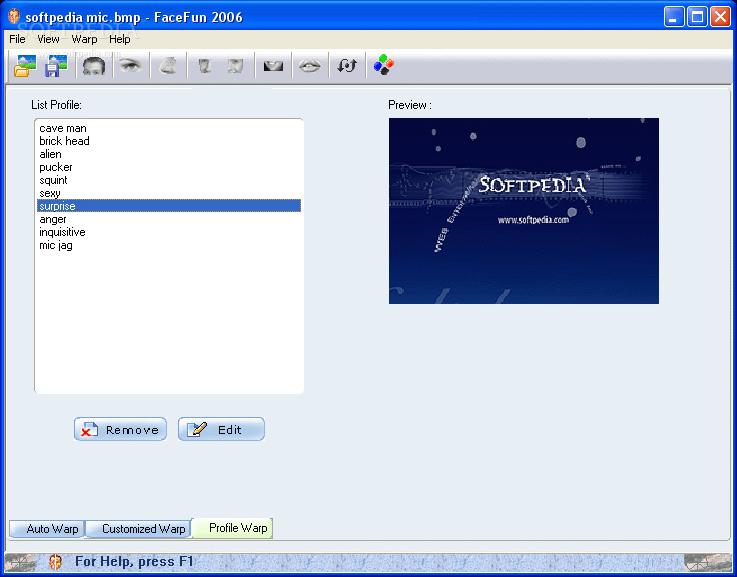Select the nose tool icon
This screenshot has height=577, width=737.
coord(168,65)
